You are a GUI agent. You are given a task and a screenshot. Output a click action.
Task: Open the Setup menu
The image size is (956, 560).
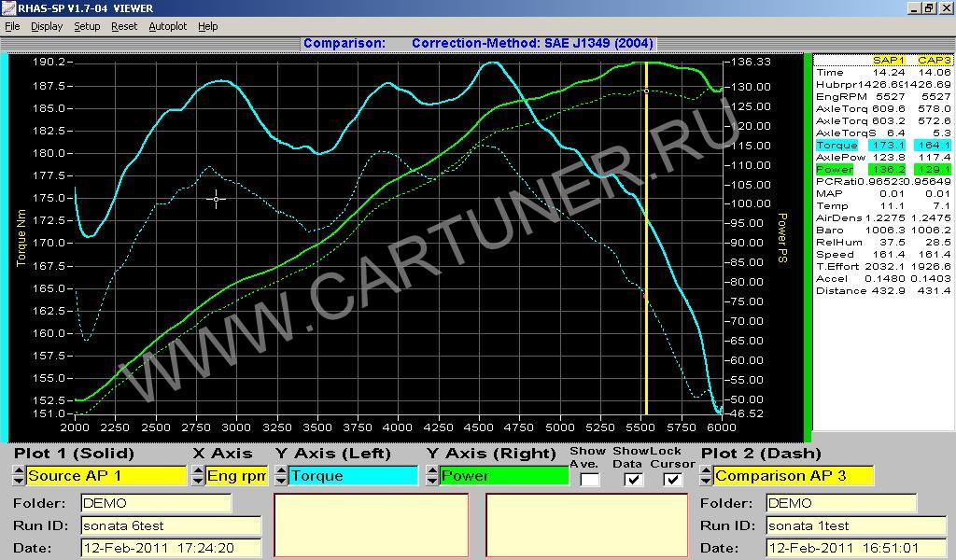(x=87, y=26)
